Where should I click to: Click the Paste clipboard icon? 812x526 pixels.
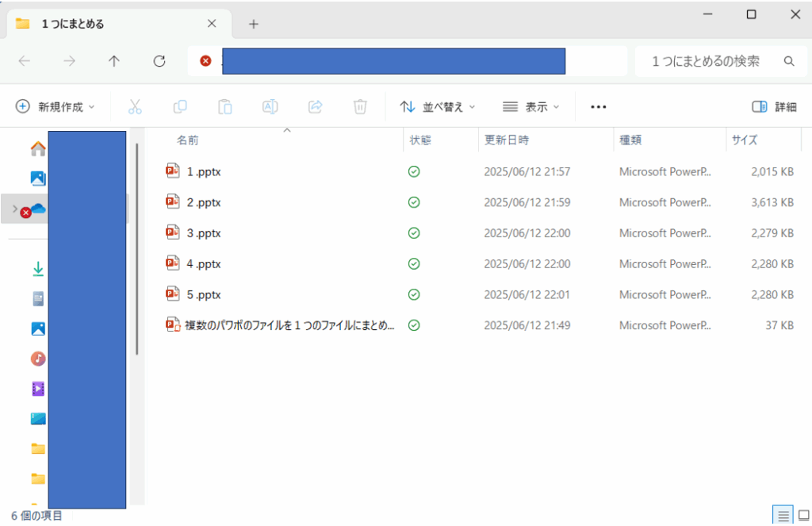coord(225,106)
